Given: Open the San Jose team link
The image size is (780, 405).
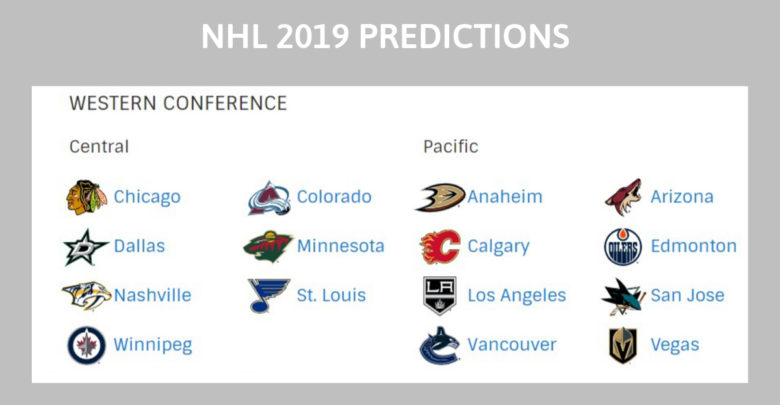Looking at the screenshot, I should pyautogui.click(x=687, y=295).
